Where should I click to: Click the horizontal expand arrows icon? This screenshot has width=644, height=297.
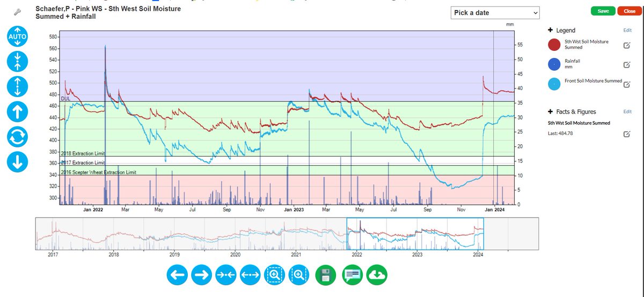pyautogui.click(x=251, y=275)
